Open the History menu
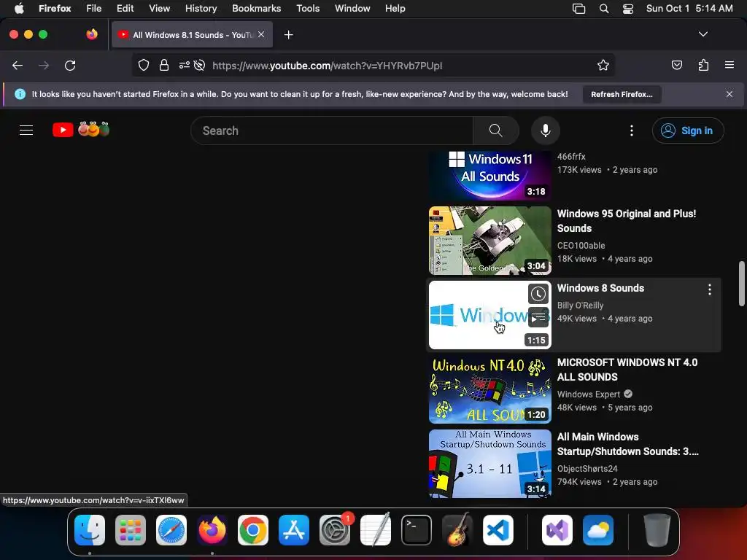 (x=201, y=9)
